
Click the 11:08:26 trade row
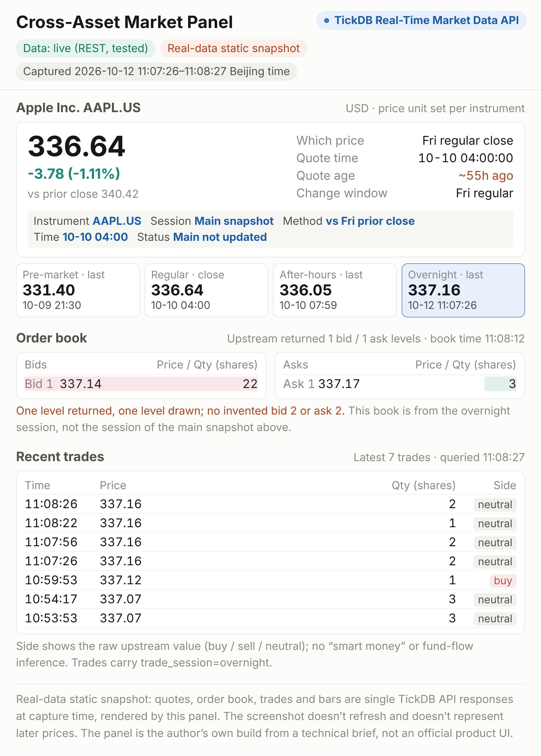[270, 504]
